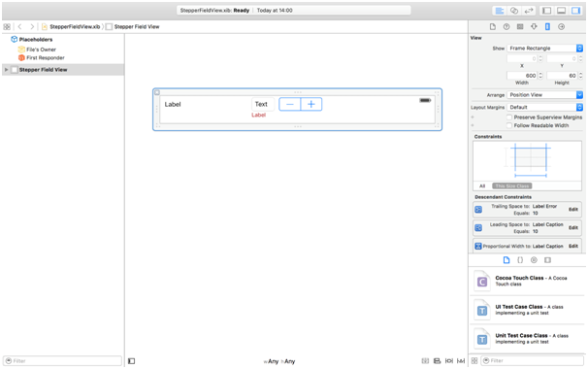Show the File inspector
588x369 pixels.
(x=493, y=26)
